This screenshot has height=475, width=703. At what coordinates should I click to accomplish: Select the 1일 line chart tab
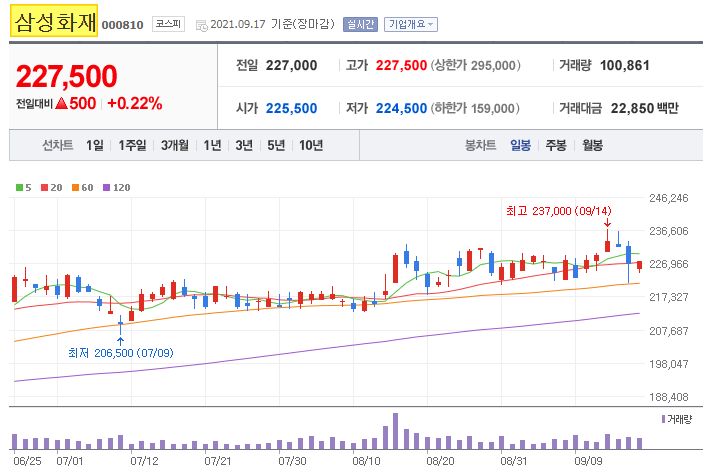pyautogui.click(x=95, y=145)
